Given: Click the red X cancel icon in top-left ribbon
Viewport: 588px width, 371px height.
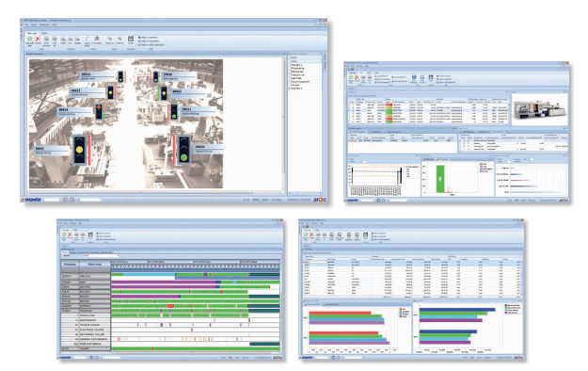Looking at the screenshot, I should [38, 39].
